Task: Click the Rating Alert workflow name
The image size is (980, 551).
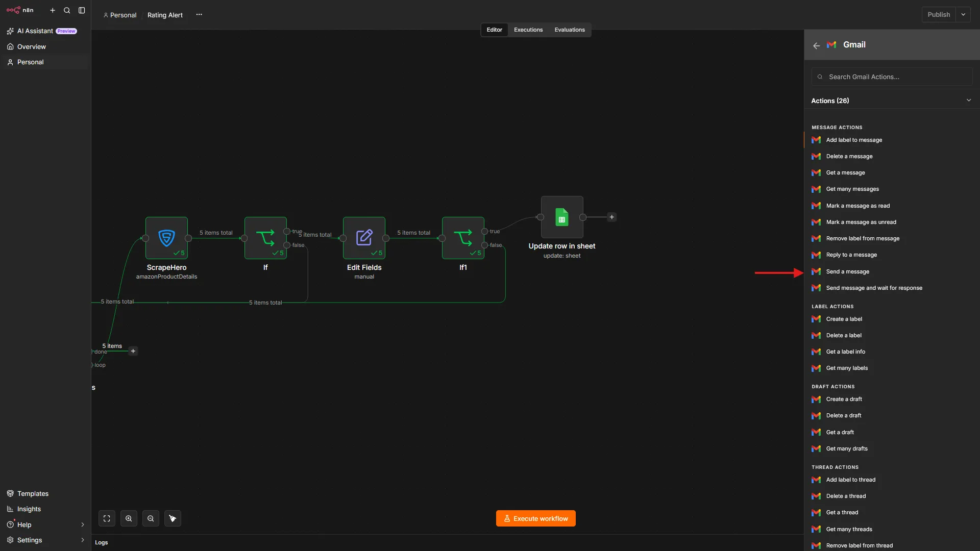Action: tap(165, 15)
